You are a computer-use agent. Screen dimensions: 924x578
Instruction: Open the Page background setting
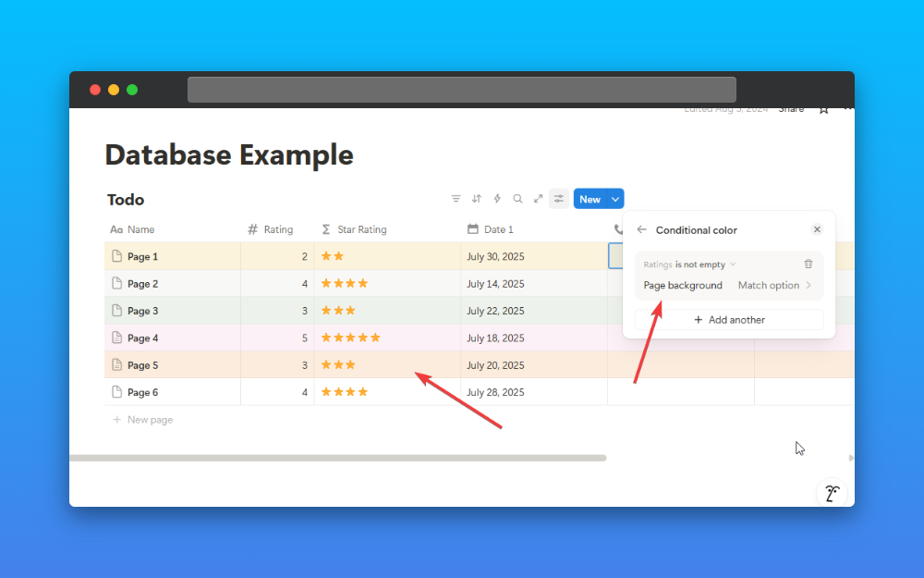(x=683, y=286)
